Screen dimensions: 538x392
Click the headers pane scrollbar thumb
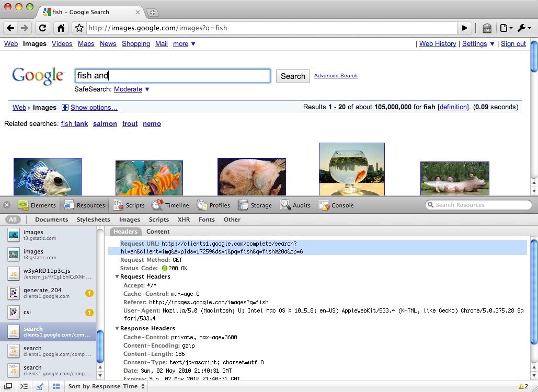(534, 292)
